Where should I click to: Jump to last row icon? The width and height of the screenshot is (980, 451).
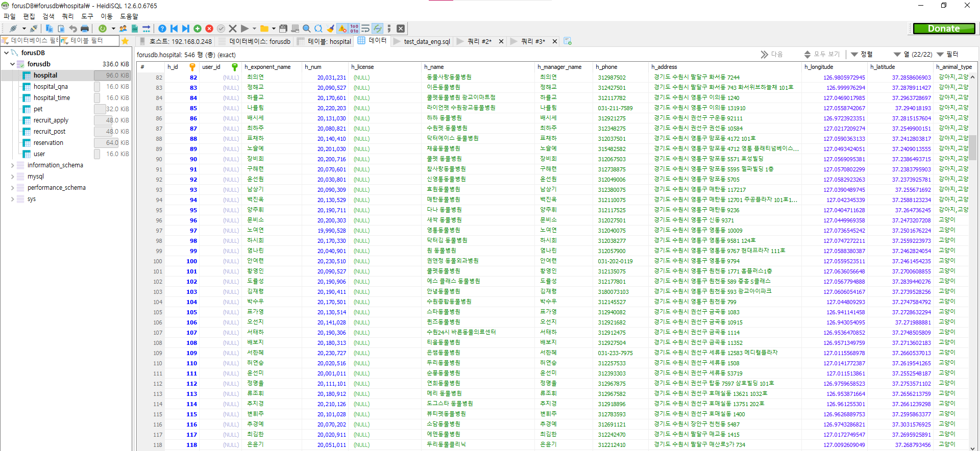[186, 29]
